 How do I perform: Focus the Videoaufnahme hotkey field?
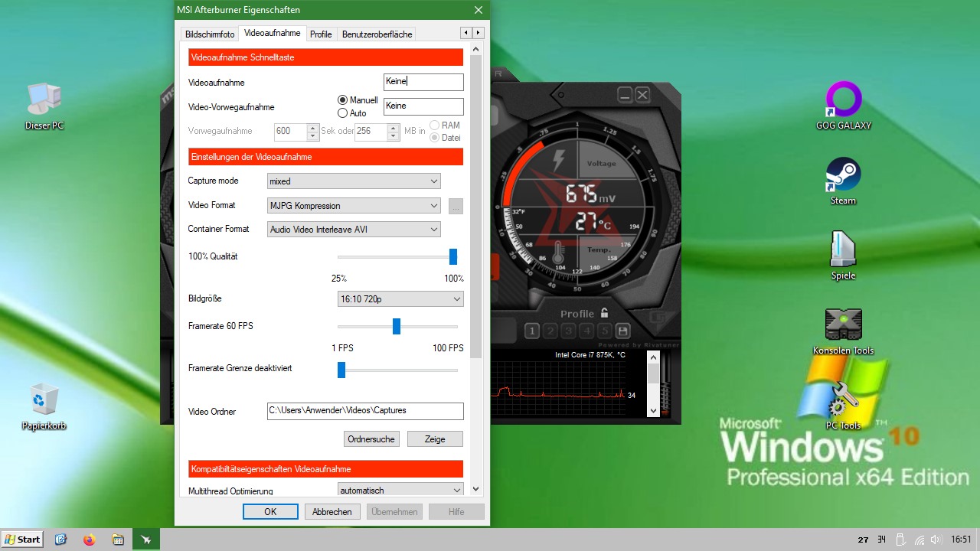(x=423, y=82)
